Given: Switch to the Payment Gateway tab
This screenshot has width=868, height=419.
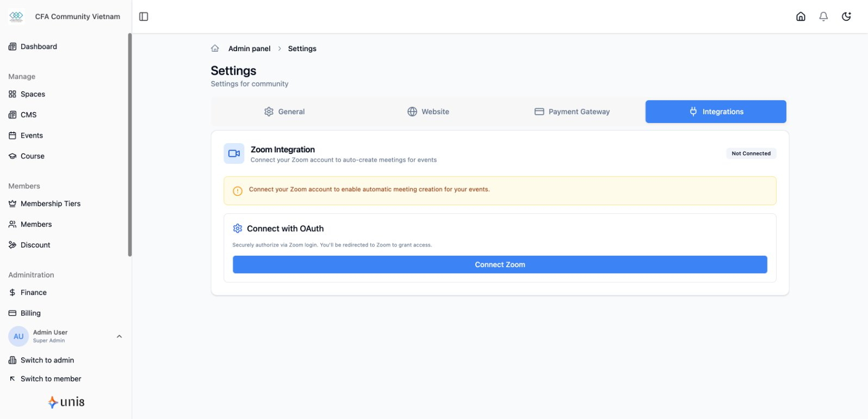Looking at the screenshot, I should click(x=572, y=112).
